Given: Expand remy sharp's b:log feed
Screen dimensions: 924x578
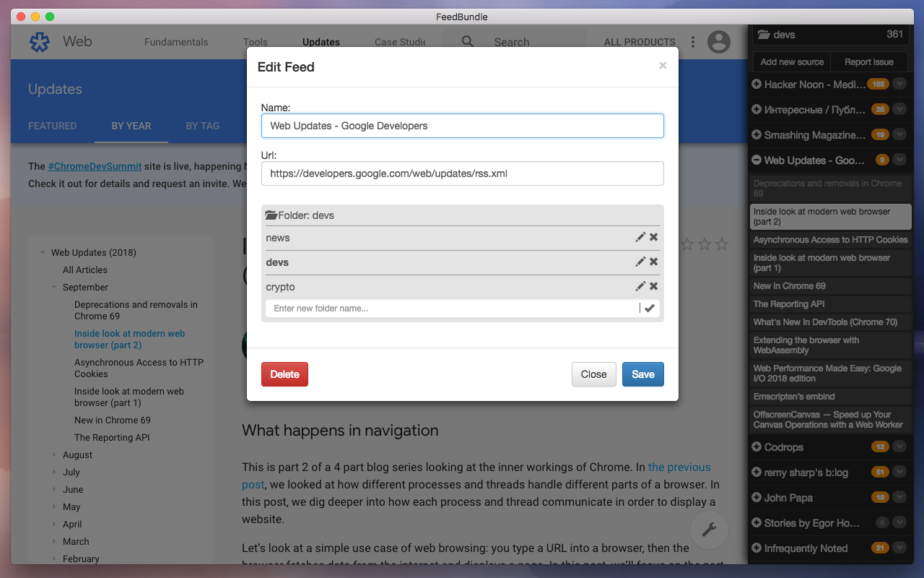Looking at the screenshot, I should pyautogui.click(x=757, y=473).
